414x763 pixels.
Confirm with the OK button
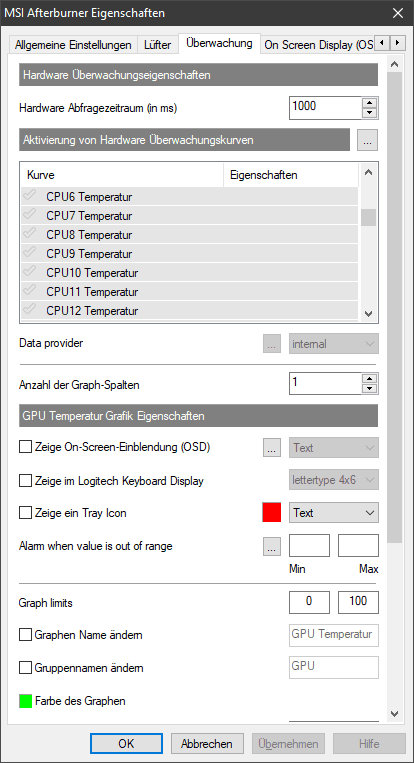126,744
